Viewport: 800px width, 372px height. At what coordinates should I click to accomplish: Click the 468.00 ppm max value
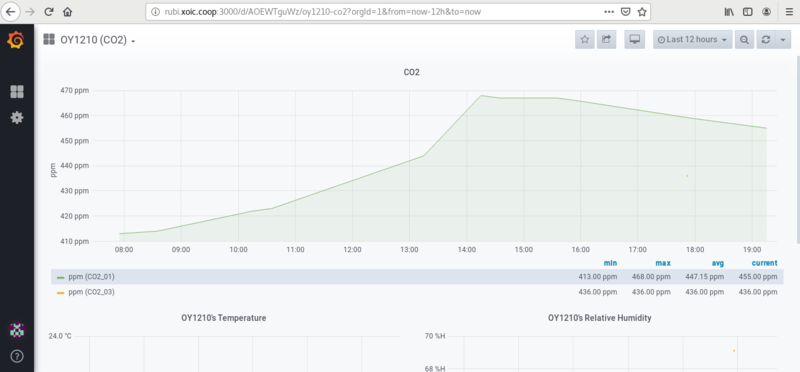(651, 277)
